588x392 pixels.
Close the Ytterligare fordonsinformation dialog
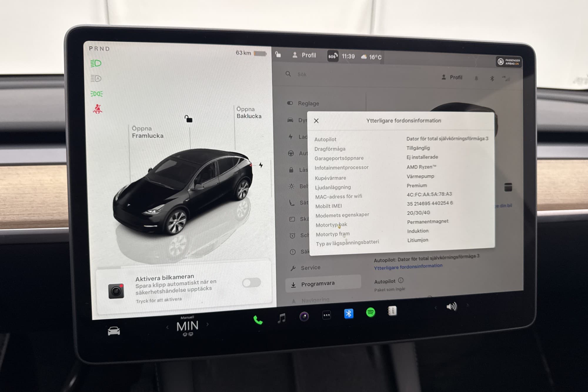(x=316, y=121)
